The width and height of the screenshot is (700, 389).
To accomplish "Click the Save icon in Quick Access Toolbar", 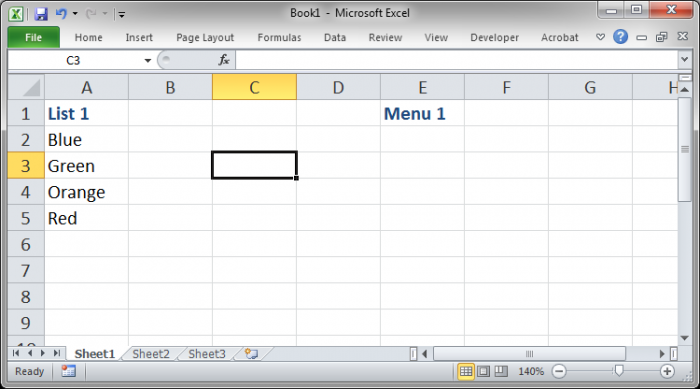I will (x=41, y=14).
